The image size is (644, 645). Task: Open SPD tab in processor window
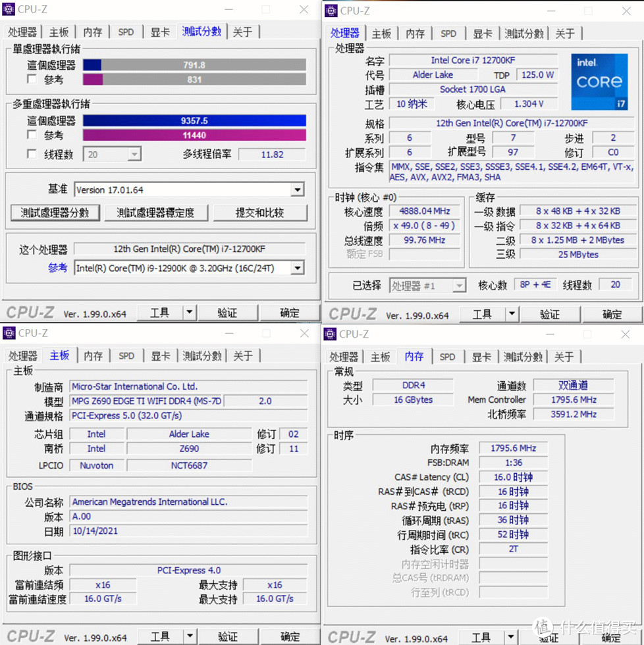[448, 34]
